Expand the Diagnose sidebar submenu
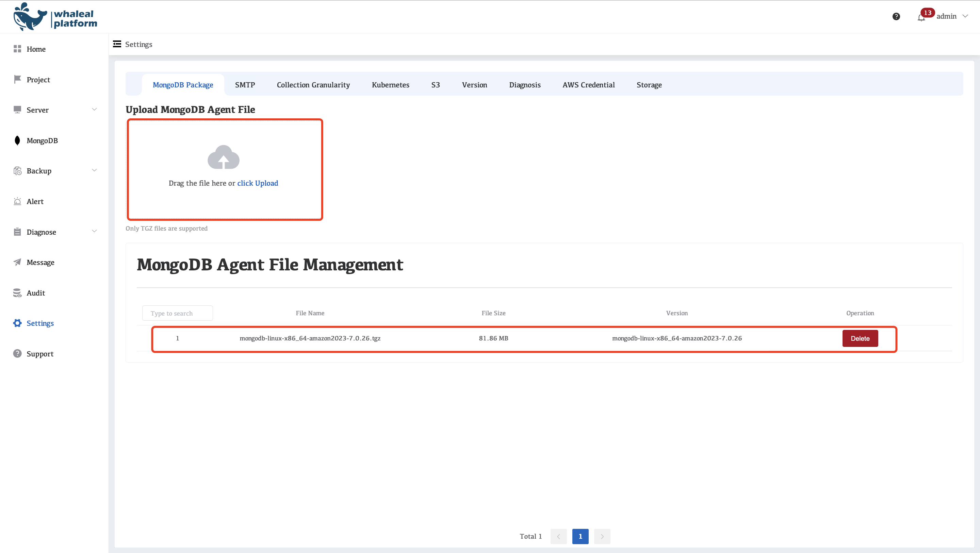The width and height of the screenshot is (980, 553). (x=94, y=232)
